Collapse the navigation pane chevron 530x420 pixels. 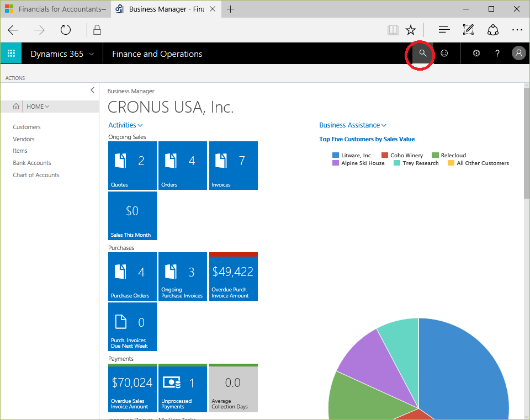pyautogui.click(x=92, y=90)
